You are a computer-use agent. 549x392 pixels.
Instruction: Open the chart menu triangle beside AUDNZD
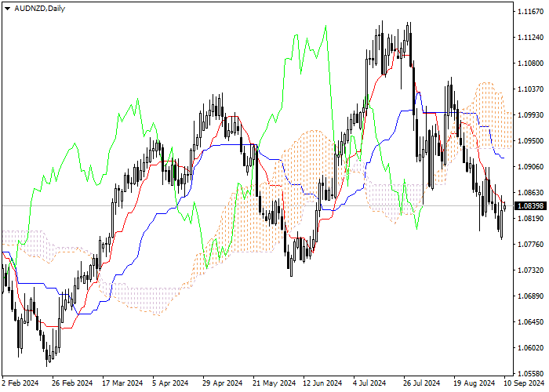tap(7, 9)
